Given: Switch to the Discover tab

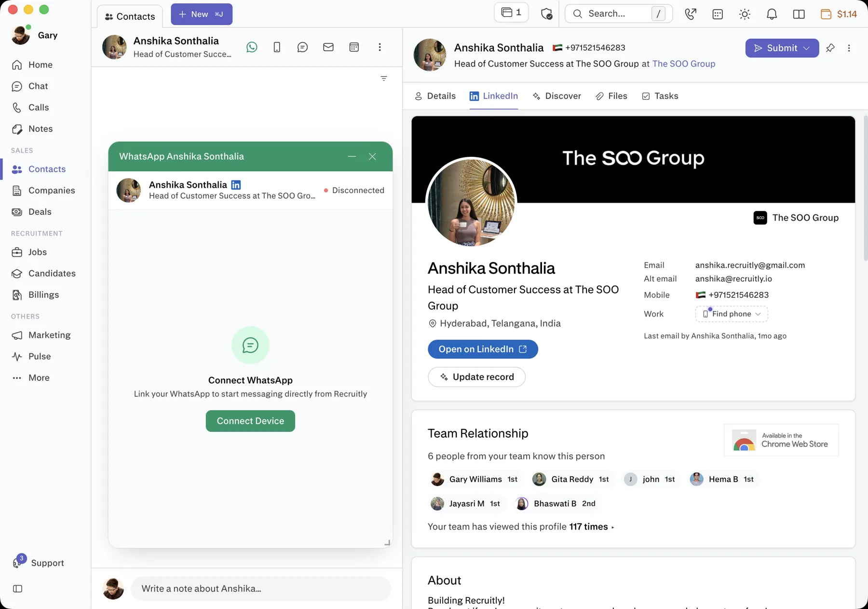Looking at the screenshot, I should [x=556, y=96].
